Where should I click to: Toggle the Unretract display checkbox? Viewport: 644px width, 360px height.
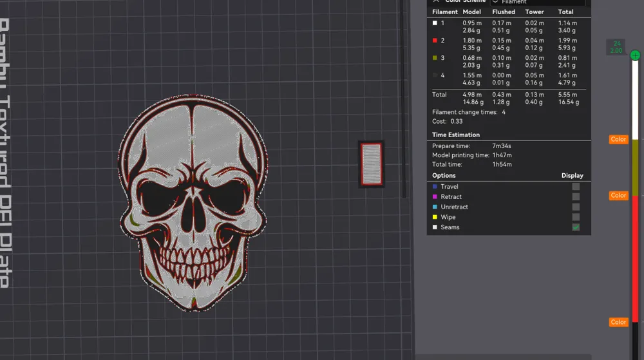576,207
